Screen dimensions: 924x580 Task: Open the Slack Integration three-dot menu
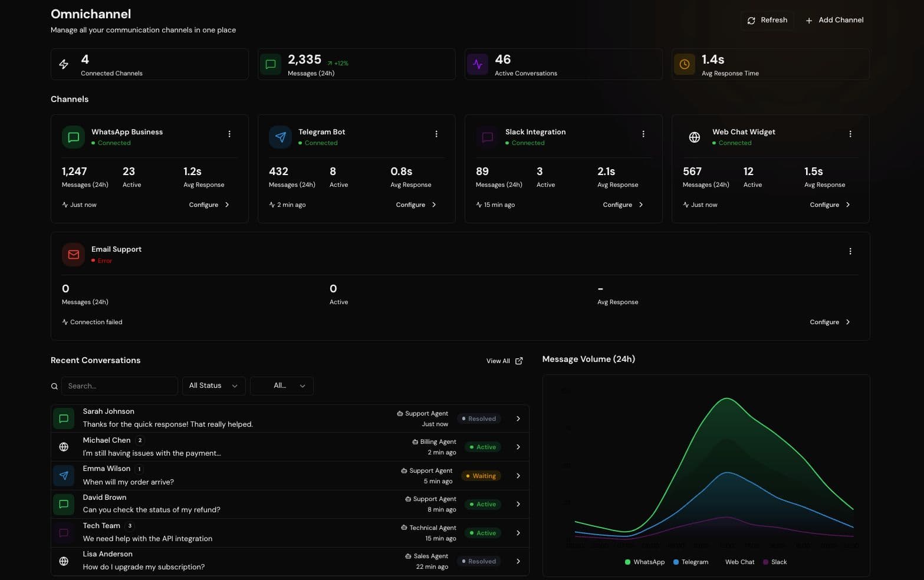coord(643,134)
